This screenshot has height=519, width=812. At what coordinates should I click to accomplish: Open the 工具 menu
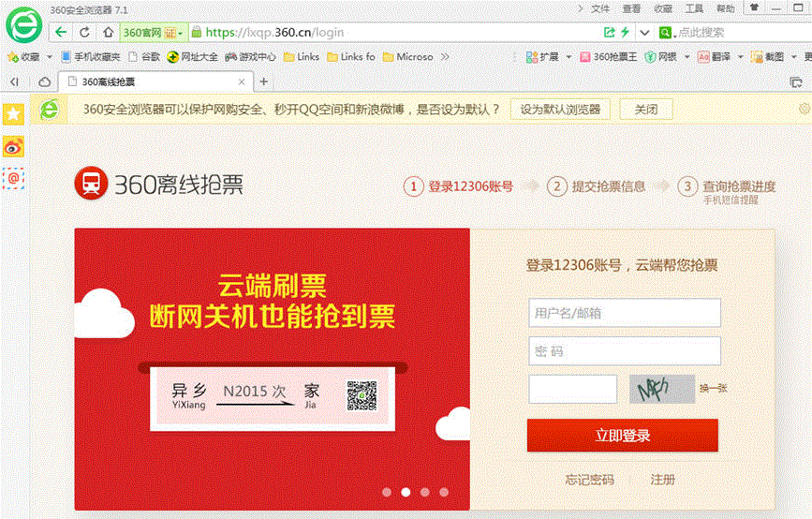tap(694, 8)
